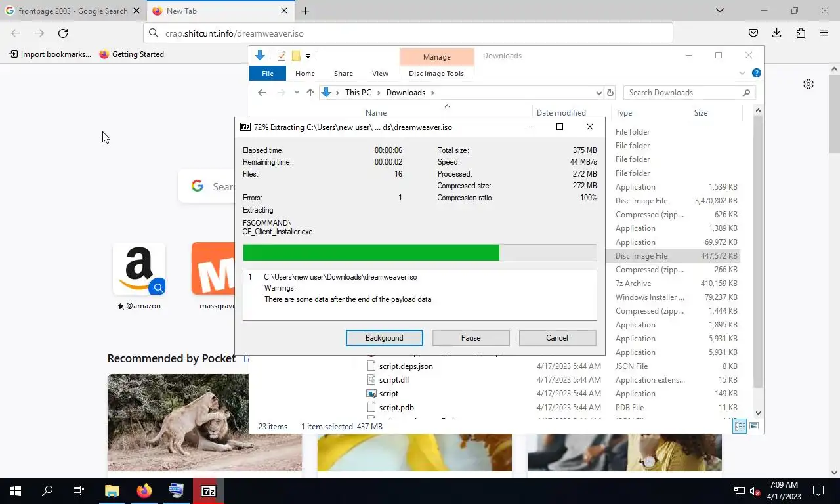Sort by the Date modified column
The image size is (840, 504).
click(x=561, y=113)
